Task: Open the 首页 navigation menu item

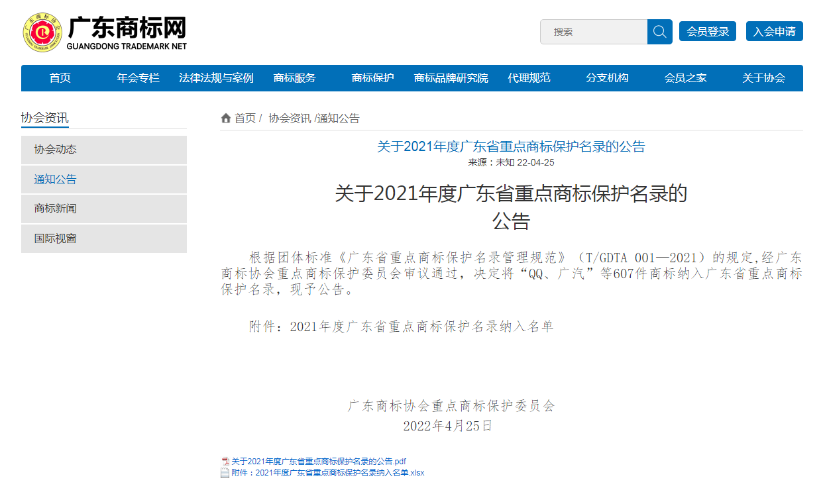Action: [60, 78]
